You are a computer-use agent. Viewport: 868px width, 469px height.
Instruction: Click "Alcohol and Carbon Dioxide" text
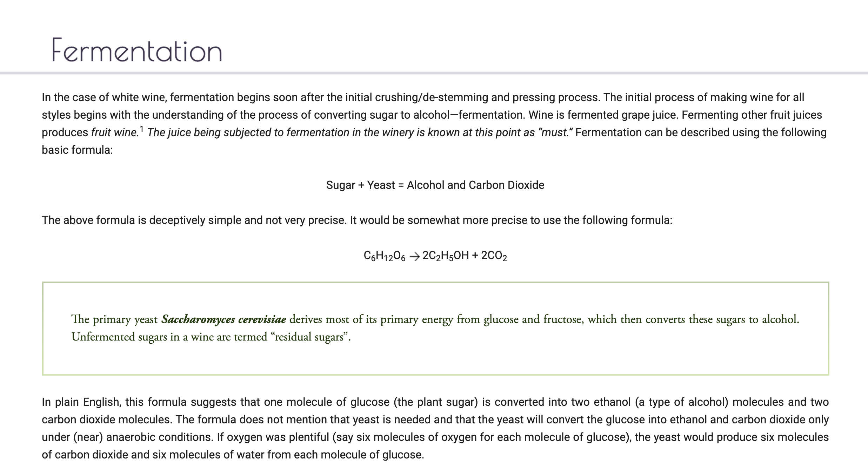(476, 185)
